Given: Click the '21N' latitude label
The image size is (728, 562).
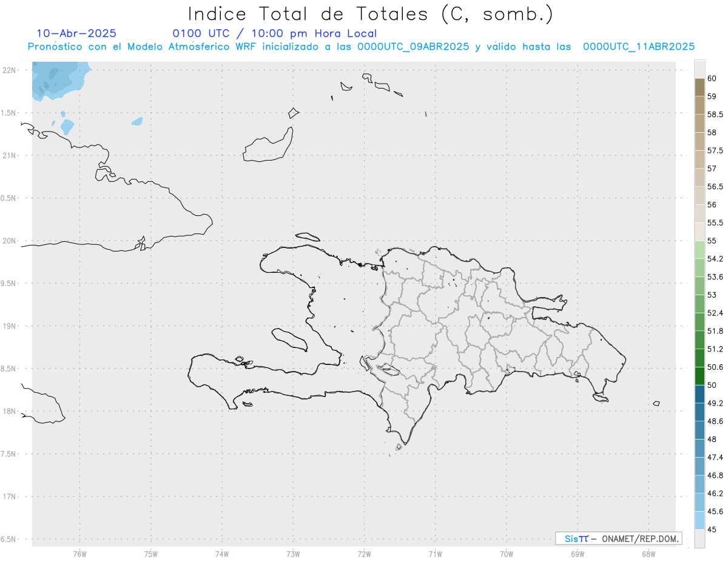Looking at the screenshot, I should pos(9,156).
